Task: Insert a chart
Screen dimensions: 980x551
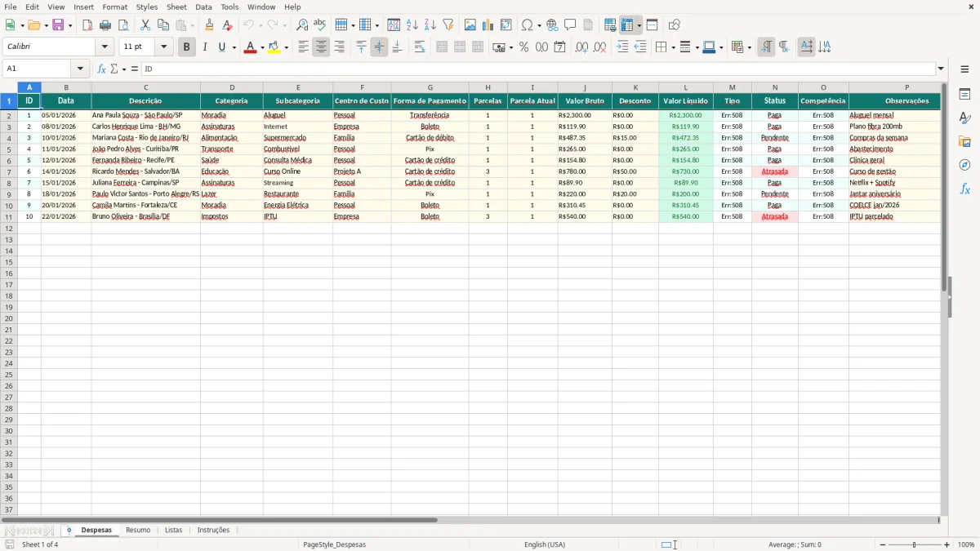Action: 488,25
